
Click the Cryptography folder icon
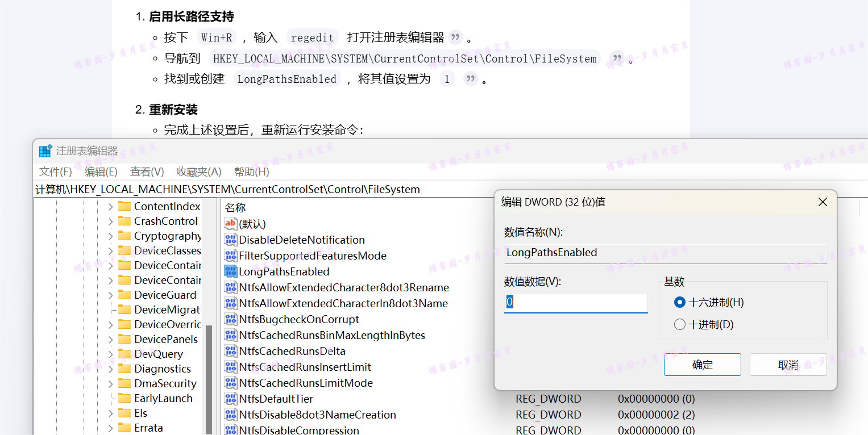(124, 236)
